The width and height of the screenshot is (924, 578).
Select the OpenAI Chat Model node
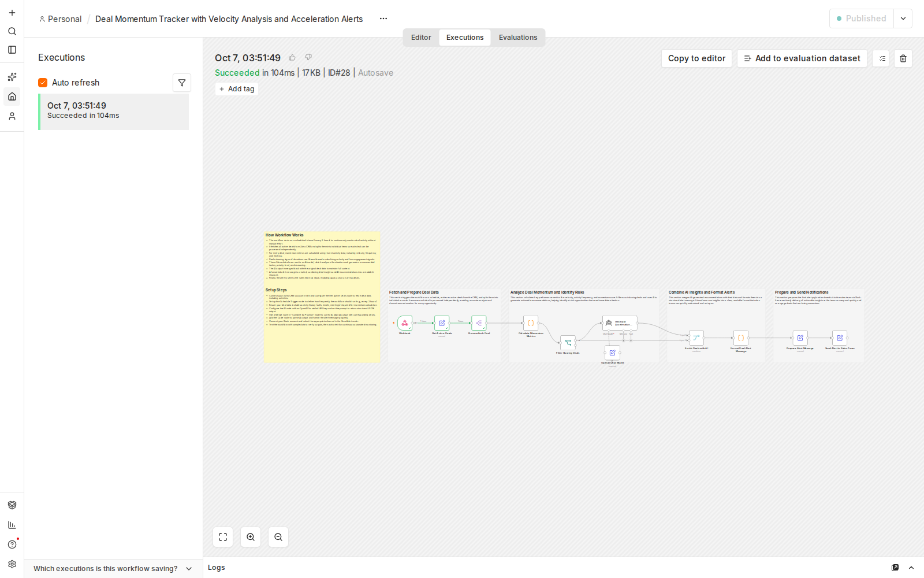click(x=612, y=353)
